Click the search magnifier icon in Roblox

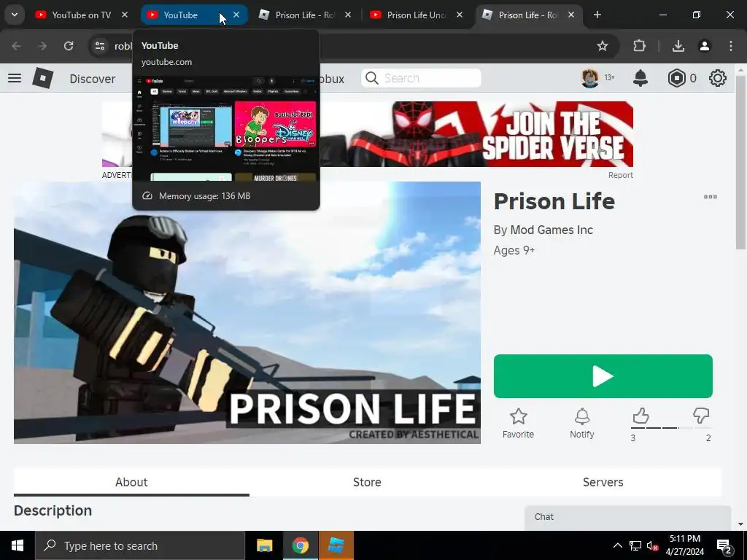[x=371, y=78]
